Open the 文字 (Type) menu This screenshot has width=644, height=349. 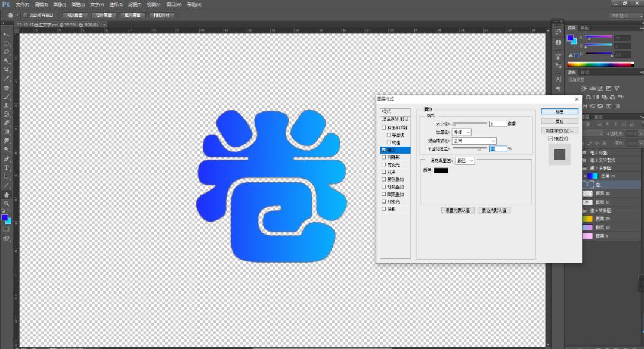[x=97, y=4]
